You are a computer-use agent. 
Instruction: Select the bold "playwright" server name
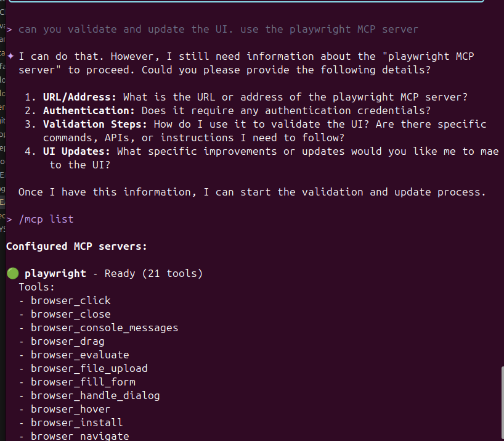[x=55, y=273]
